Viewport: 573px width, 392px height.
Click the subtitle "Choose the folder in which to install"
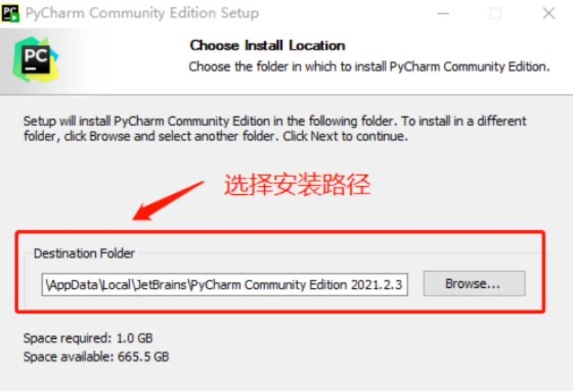[x=287, y=67]
